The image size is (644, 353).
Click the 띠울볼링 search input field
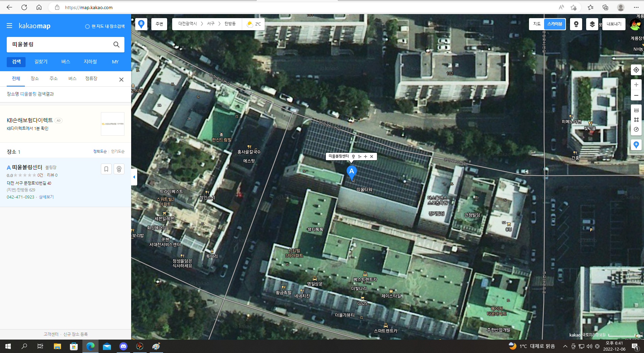pyautogui.click(x=59, y=45)
